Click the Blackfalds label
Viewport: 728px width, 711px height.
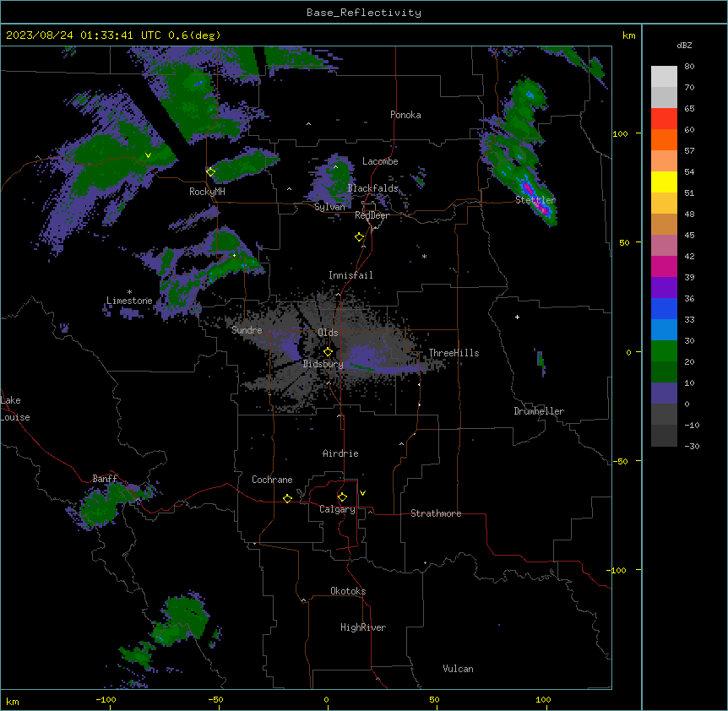372,188
